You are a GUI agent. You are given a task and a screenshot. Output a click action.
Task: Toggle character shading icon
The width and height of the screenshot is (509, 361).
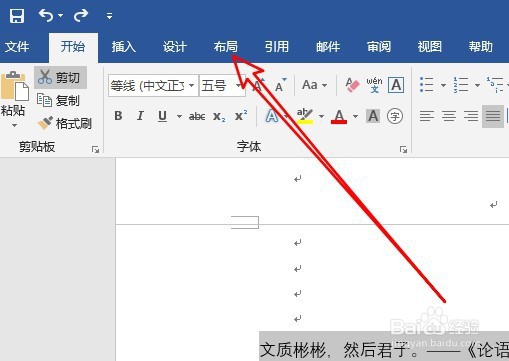(373, 116)
